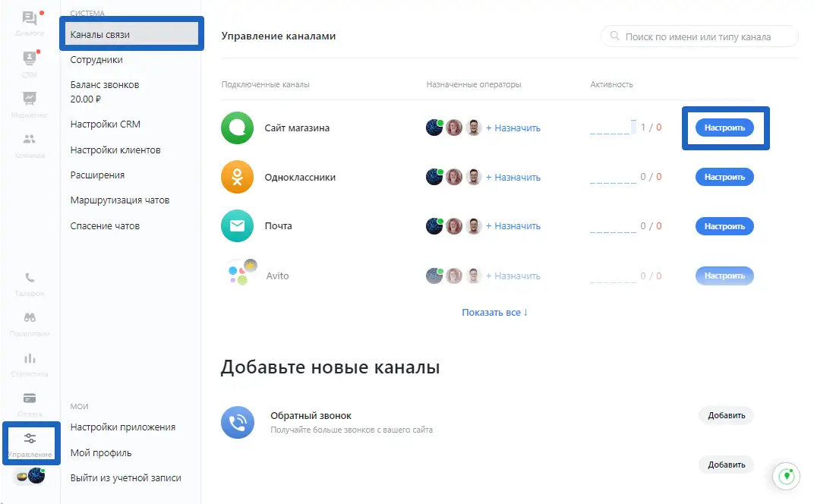Focus the channel name search field
The width and height of the screenshot is (814, 504).
(x=699, y=36)
